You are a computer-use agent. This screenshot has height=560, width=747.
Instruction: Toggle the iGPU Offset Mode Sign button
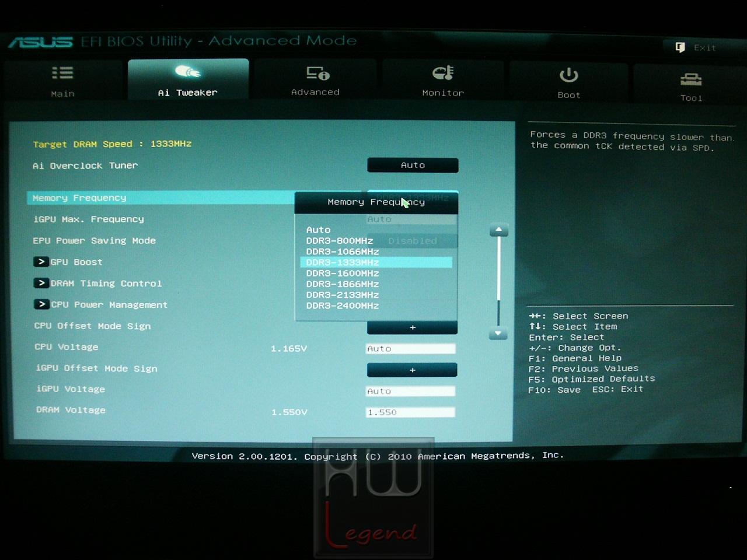(x=412, y=370)
